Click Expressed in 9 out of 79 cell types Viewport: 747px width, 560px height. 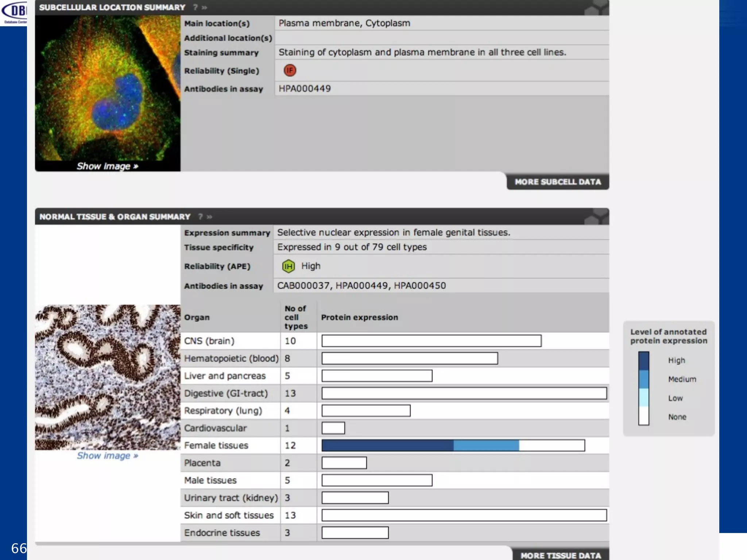(x=352, y=247)
